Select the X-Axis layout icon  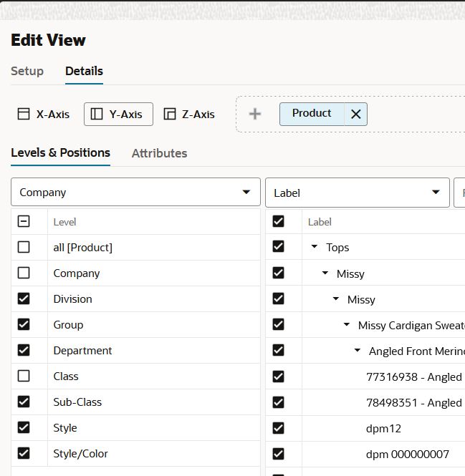[x=24, y=114]
